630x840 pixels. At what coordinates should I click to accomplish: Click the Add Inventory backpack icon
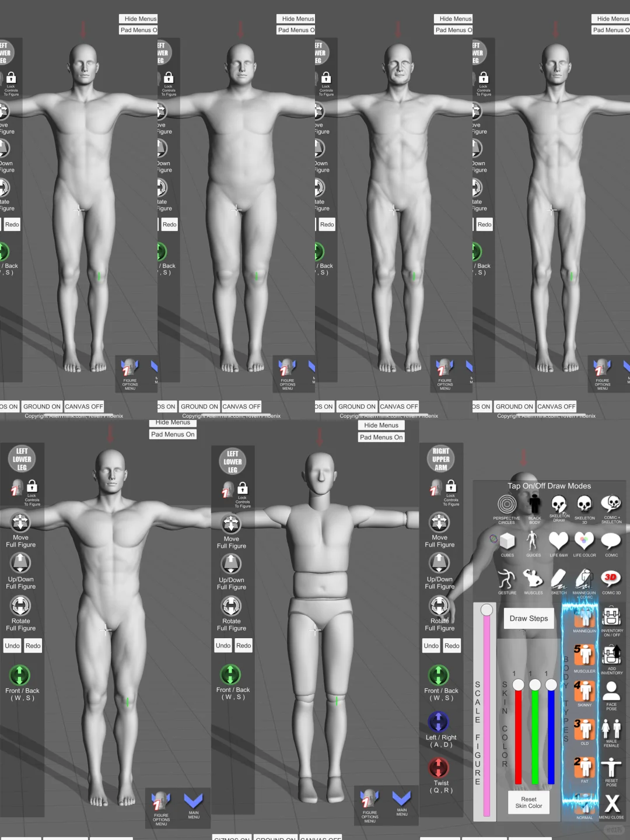611,656
